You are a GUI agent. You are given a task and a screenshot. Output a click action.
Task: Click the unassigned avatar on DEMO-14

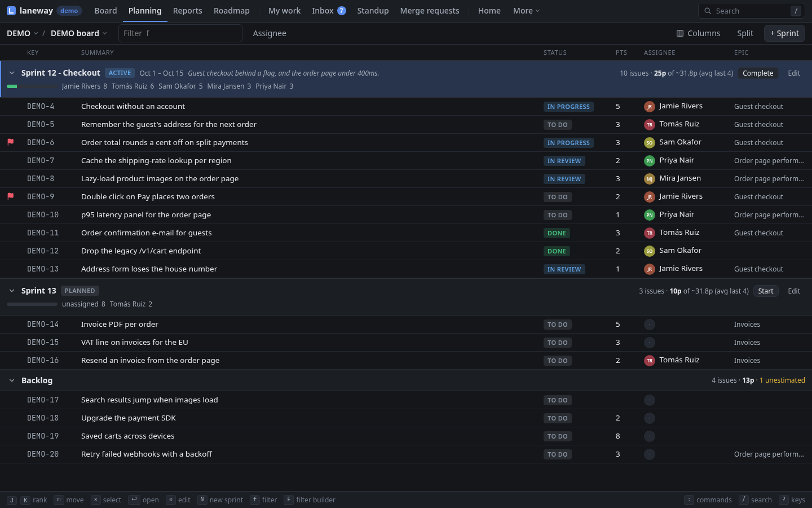650,325
